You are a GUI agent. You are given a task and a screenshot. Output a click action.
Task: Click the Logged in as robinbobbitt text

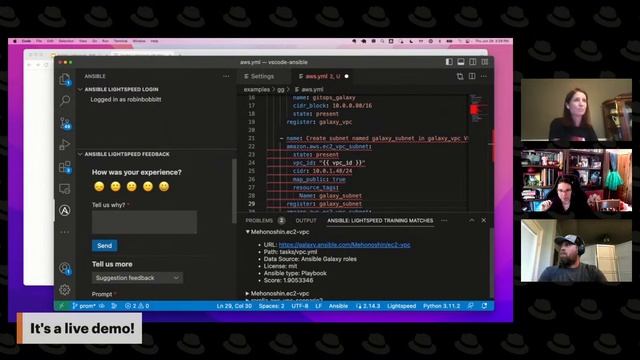126,99
